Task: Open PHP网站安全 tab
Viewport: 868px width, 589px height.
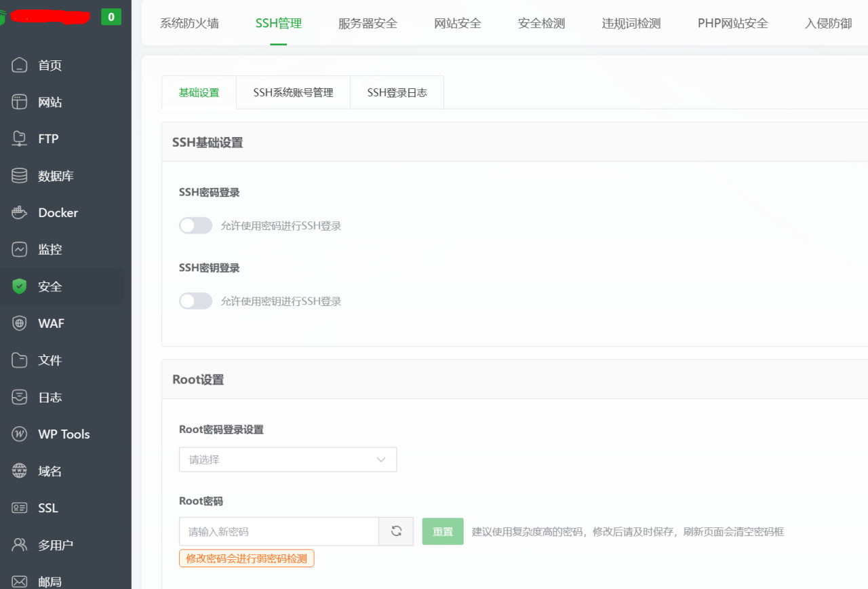Action: pos(733,23)
